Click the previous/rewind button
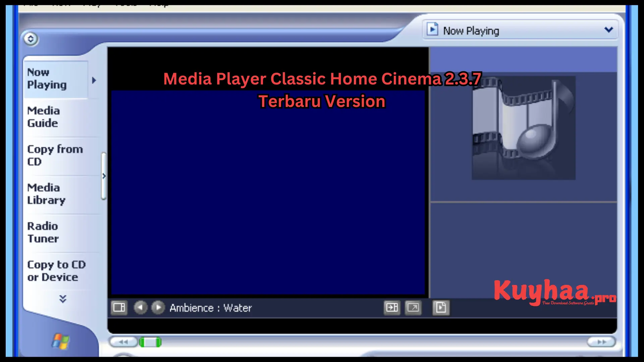Image resolution: width=644 pixels, height=362 pixels. pyautogui.click(x=124, y=341)
